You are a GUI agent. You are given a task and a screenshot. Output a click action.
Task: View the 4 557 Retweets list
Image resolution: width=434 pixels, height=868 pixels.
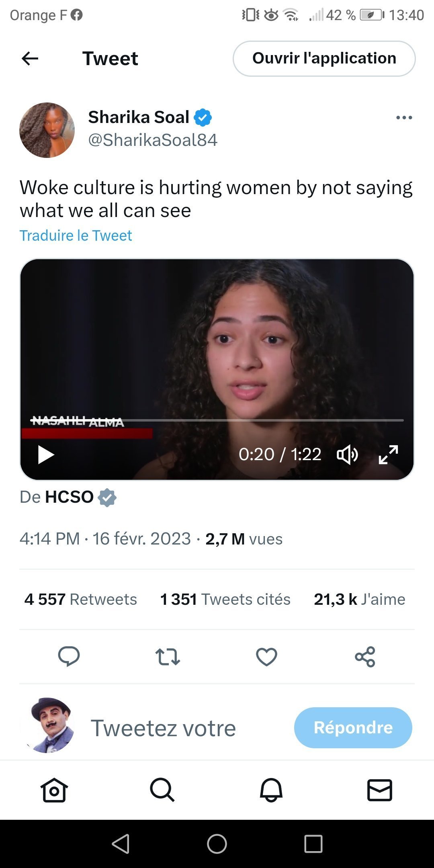point(80,599)
